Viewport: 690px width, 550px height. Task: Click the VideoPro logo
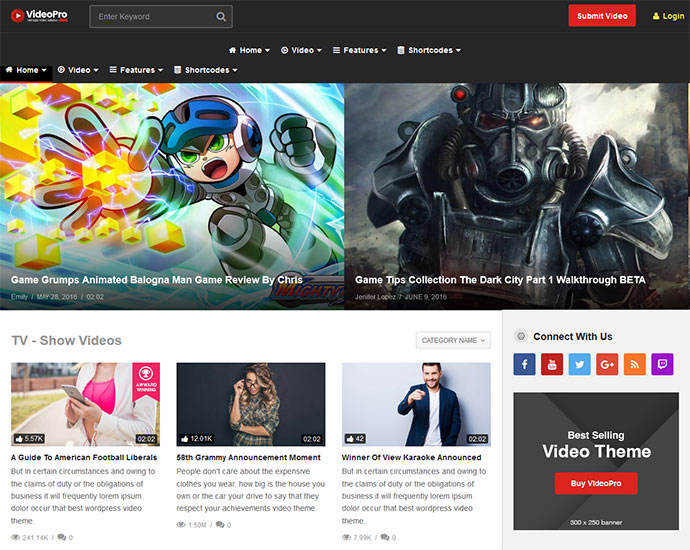tap(39, 16)
